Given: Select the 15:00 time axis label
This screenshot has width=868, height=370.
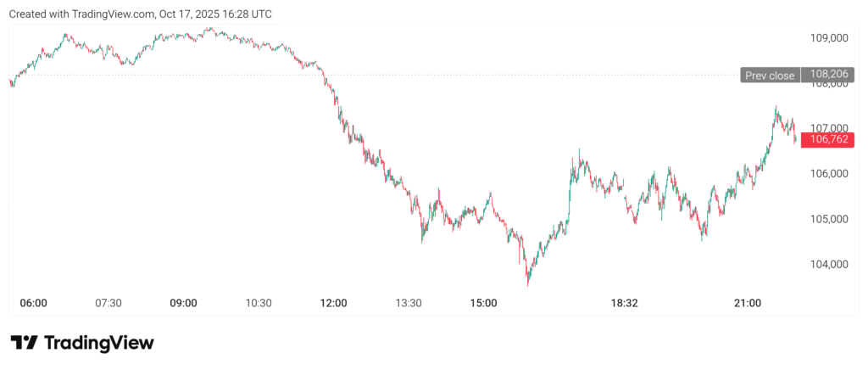Looking at the screenshot, I should [484, 303].
